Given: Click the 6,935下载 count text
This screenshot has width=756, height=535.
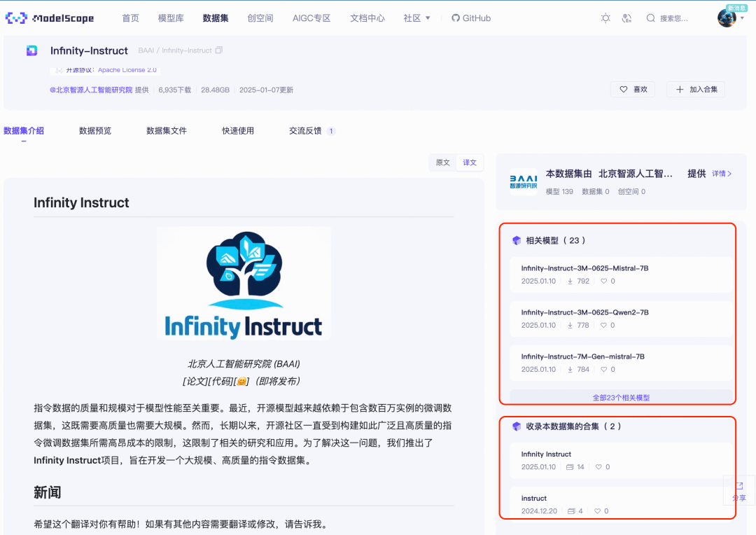Looking at the screenshot, I should (x=174, y=90).
